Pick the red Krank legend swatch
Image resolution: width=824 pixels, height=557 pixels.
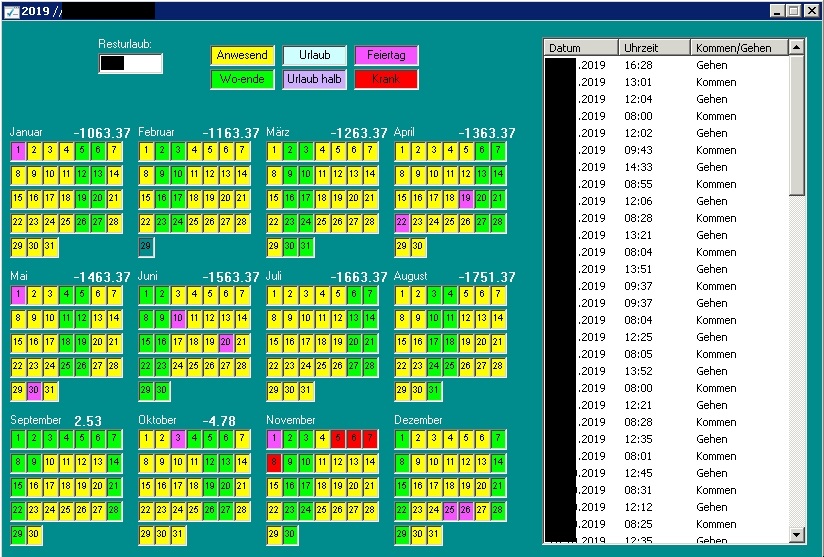386,79
